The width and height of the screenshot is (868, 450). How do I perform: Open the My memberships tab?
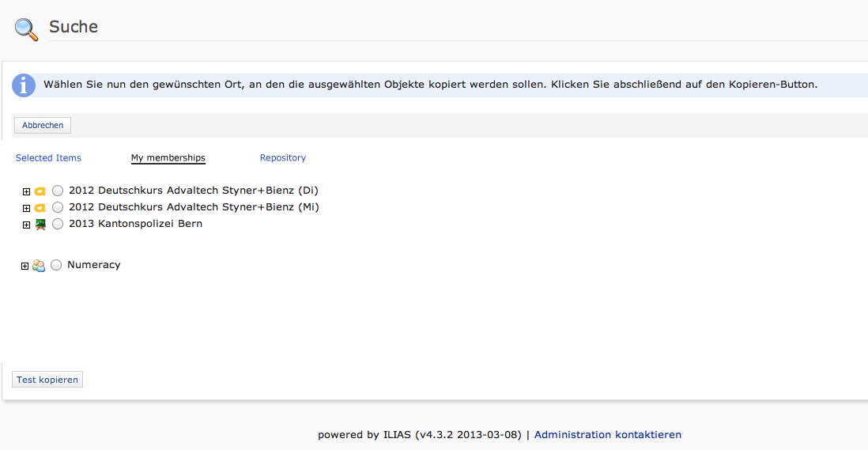[168, 158]
